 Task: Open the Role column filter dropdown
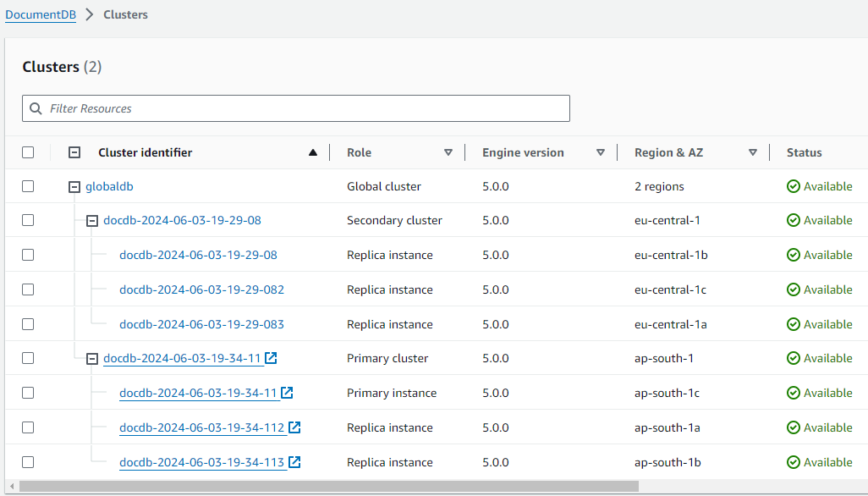[448, 152]
